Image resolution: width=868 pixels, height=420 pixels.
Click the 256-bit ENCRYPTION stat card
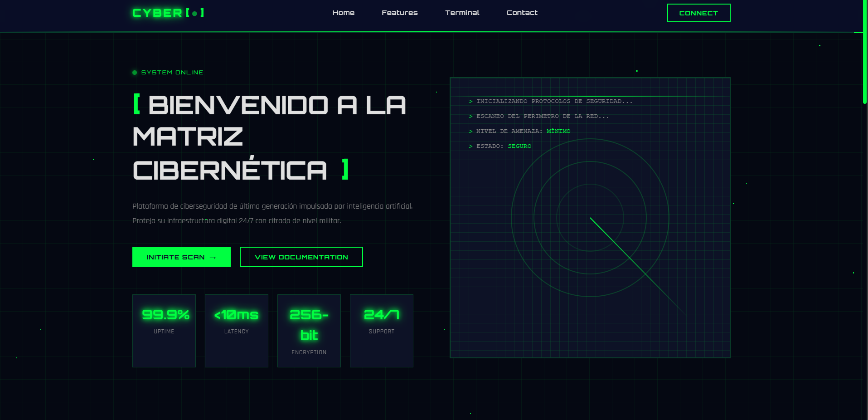point(309,331)
